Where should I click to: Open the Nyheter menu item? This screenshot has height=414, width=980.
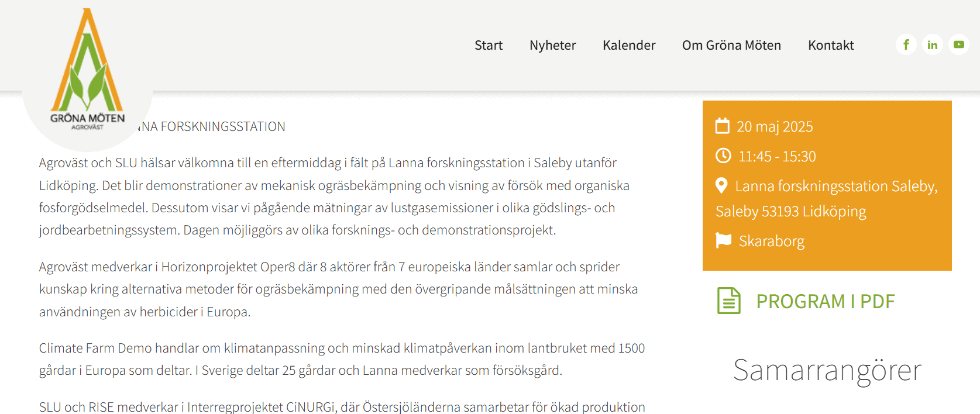[x=553, y=45]
